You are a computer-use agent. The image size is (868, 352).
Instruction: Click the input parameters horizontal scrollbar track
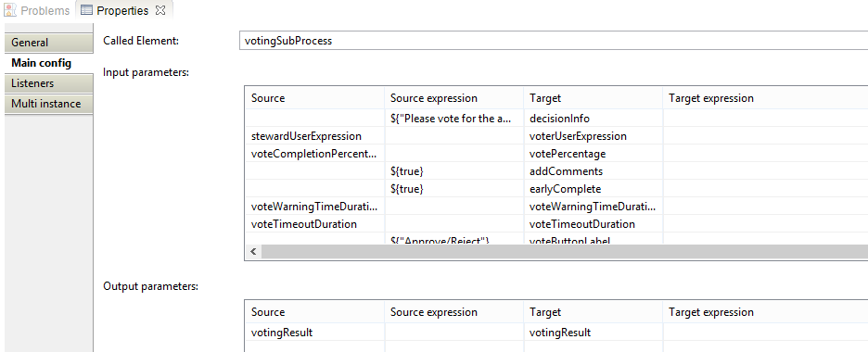[565, 251]
